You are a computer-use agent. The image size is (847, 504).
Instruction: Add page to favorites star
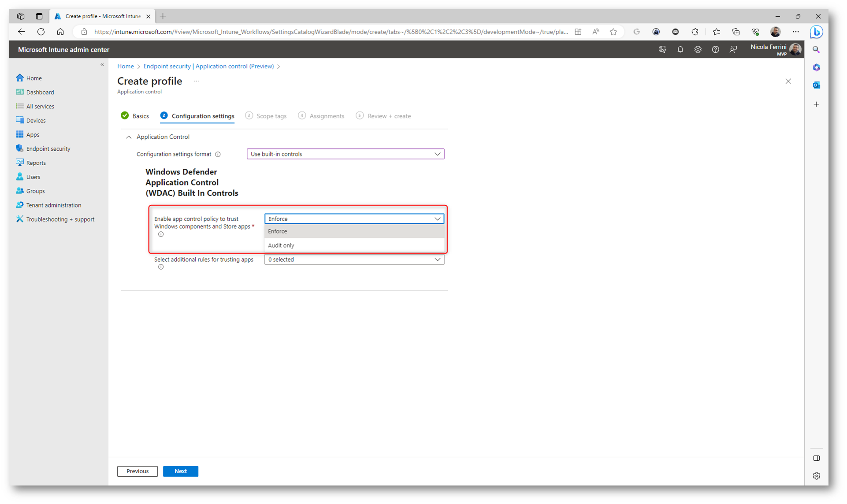(613, 32)
